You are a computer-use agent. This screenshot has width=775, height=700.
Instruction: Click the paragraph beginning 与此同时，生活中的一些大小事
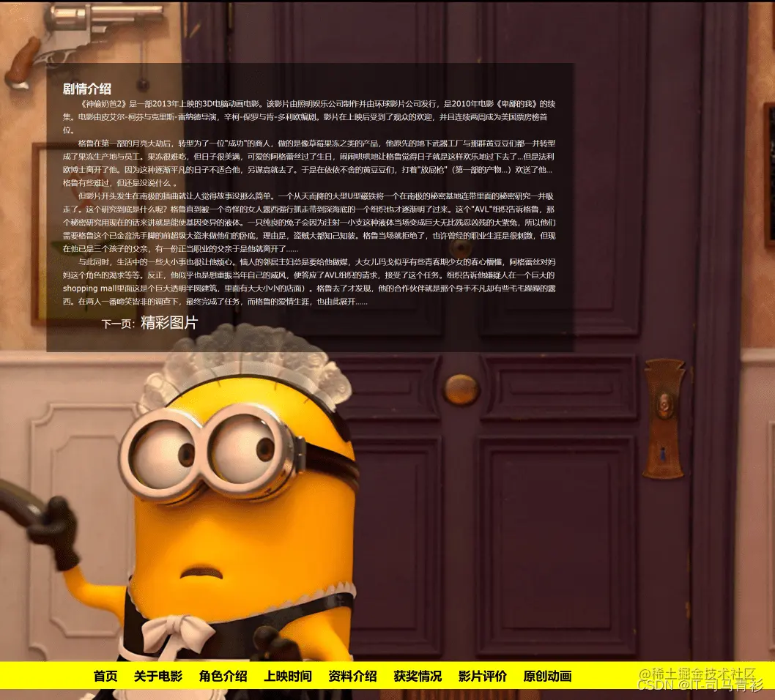click(309, 282)
